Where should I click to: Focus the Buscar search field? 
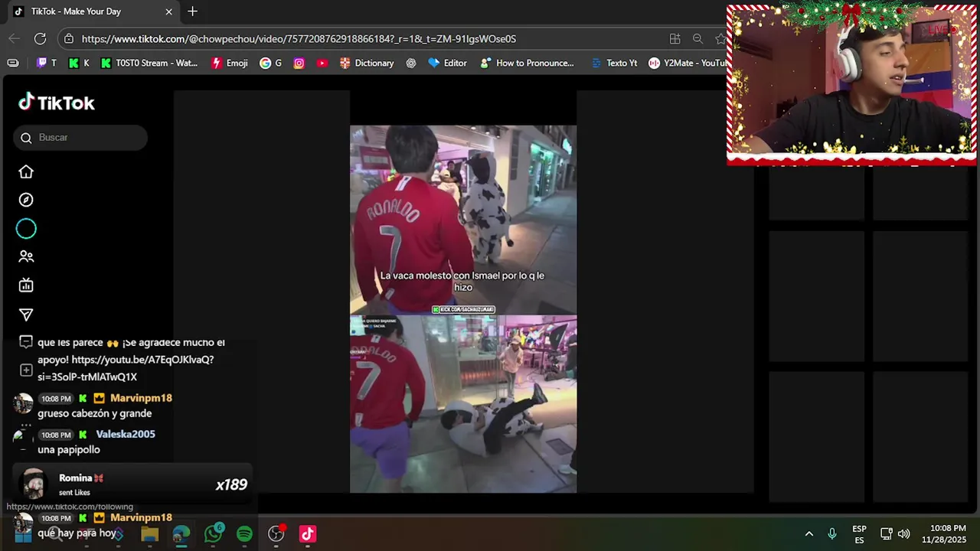[80, 138]
